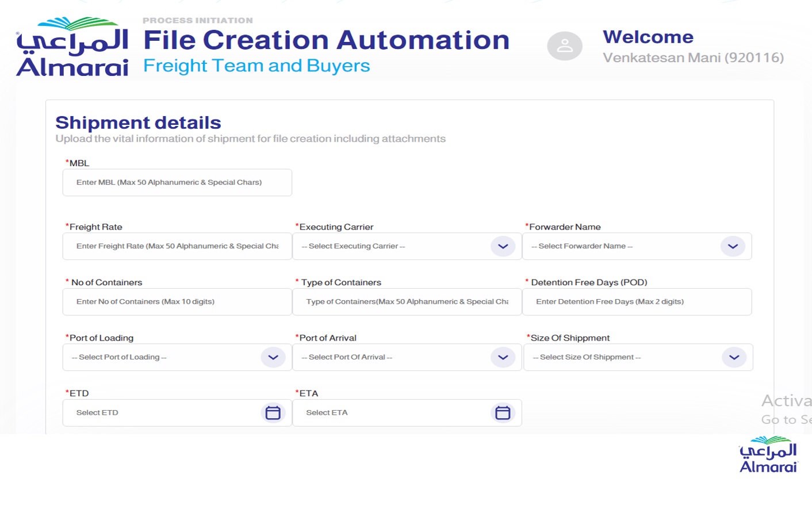Image resolution: width=812 pixels, height=509 pixels.
Task: Click the Almarai logo at bottom right
Action: pyautogui.click(x=768, y=455)
